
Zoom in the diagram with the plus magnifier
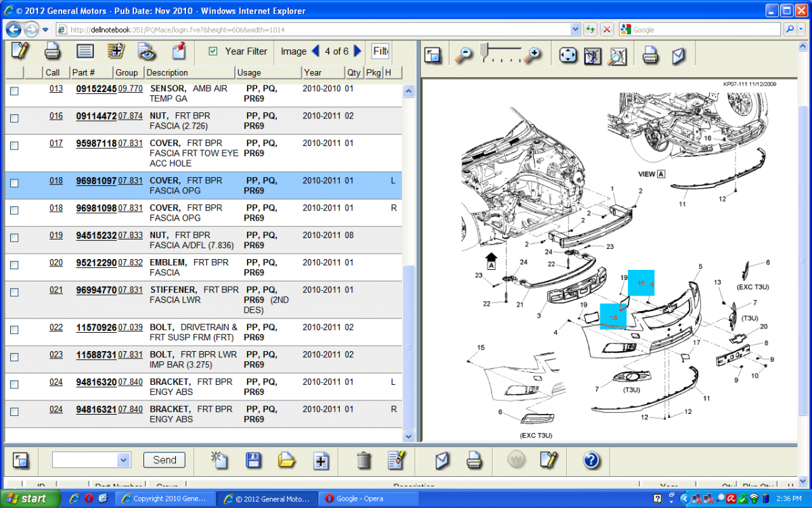point(534,55)
